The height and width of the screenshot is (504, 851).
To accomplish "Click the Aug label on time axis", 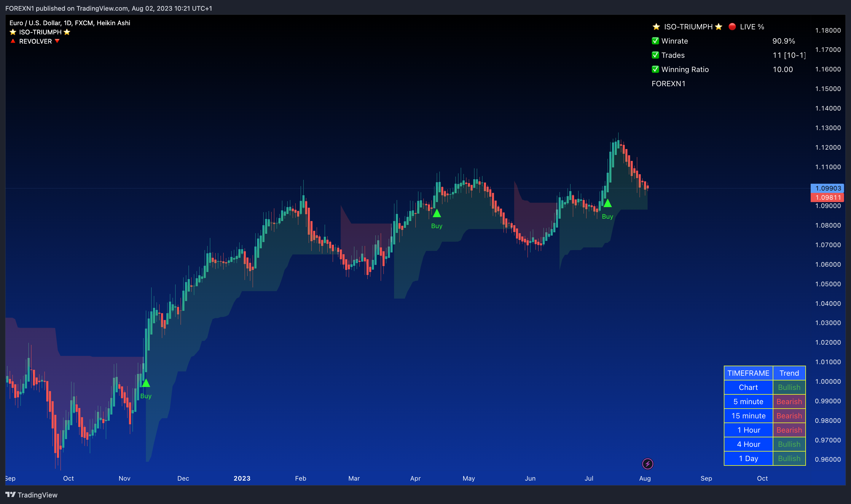I will pyautogui.click(x=645, y=478).
